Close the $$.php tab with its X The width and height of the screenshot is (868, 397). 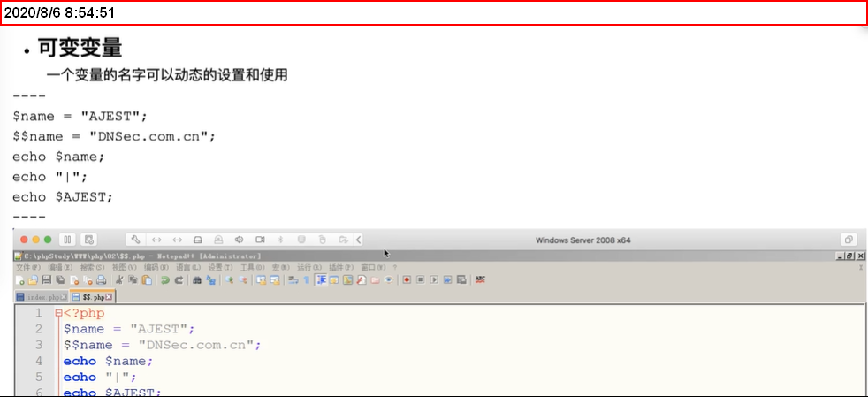[x=109, y=297]
